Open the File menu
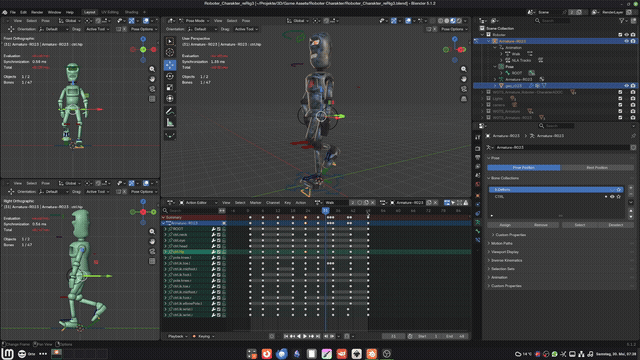640x360 pixels. click(13, 12)
